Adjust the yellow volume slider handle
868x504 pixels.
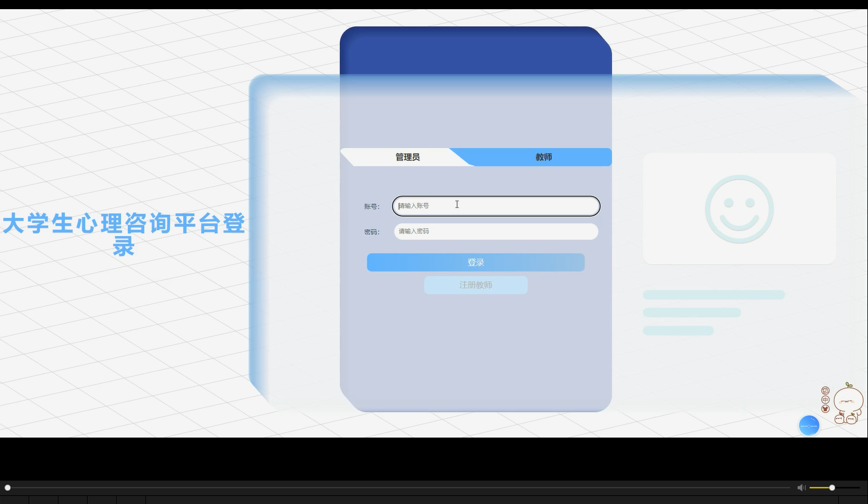831,487
